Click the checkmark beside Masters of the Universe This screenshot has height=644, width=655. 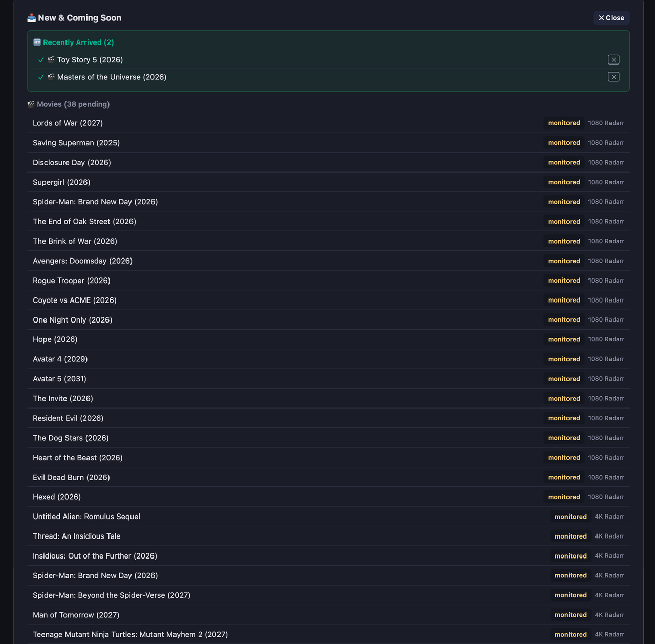41,77
